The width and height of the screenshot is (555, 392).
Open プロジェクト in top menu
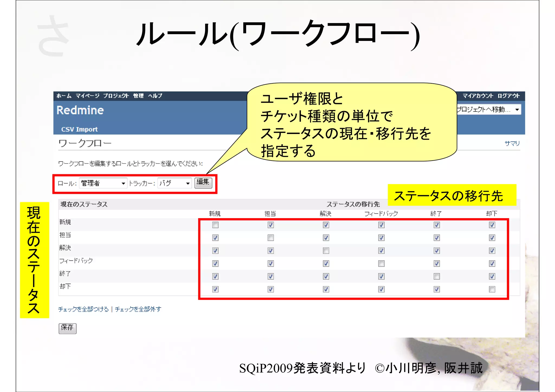click(116, 96)
